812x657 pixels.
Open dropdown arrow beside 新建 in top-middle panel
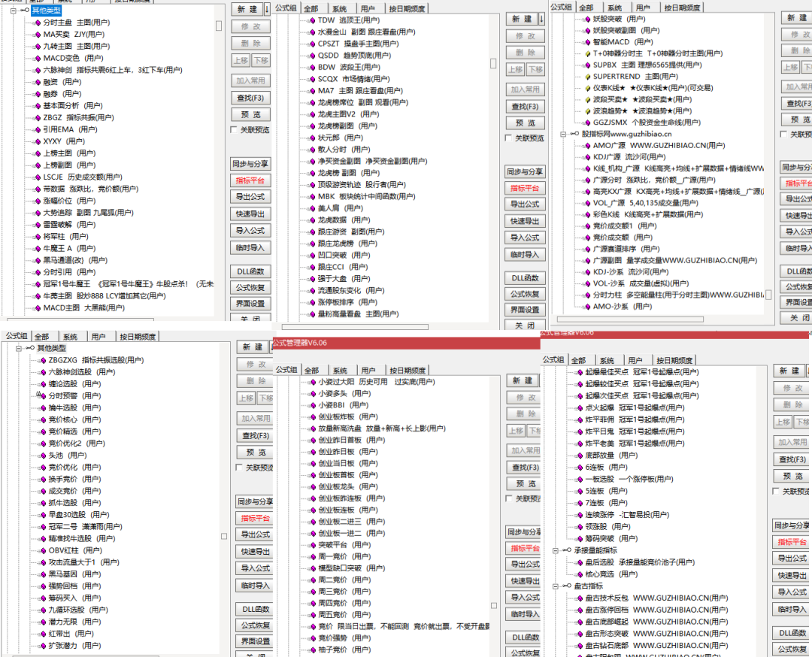coord(541,19)
